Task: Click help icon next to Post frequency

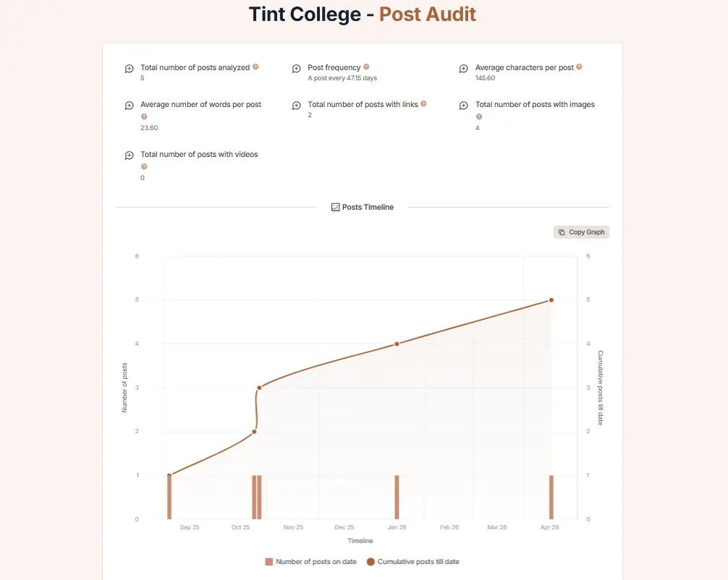Action: click(366, 67)
